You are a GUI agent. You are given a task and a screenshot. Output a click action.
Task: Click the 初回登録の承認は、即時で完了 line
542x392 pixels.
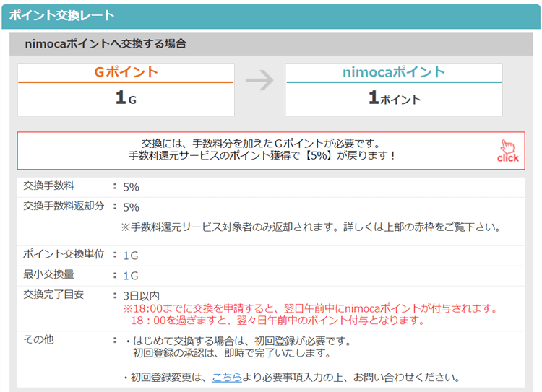pyautogui.click(x=232, y=353)
